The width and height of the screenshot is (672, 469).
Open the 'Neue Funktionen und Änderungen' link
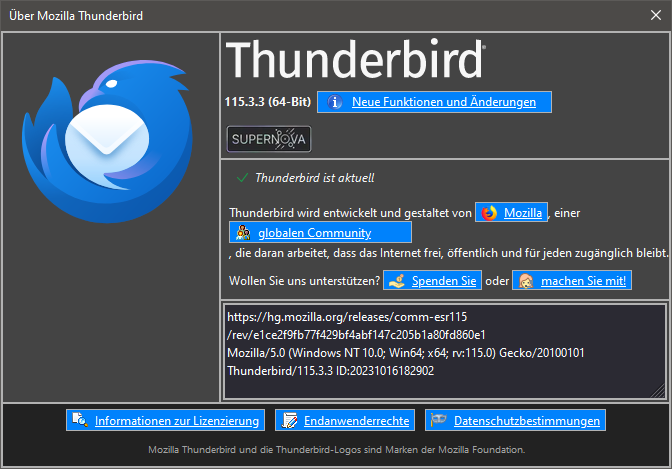click(x=444, y=102)
